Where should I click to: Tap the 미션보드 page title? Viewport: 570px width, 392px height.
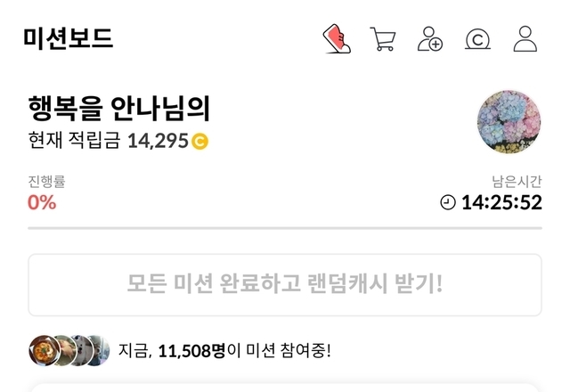[69, 38]
